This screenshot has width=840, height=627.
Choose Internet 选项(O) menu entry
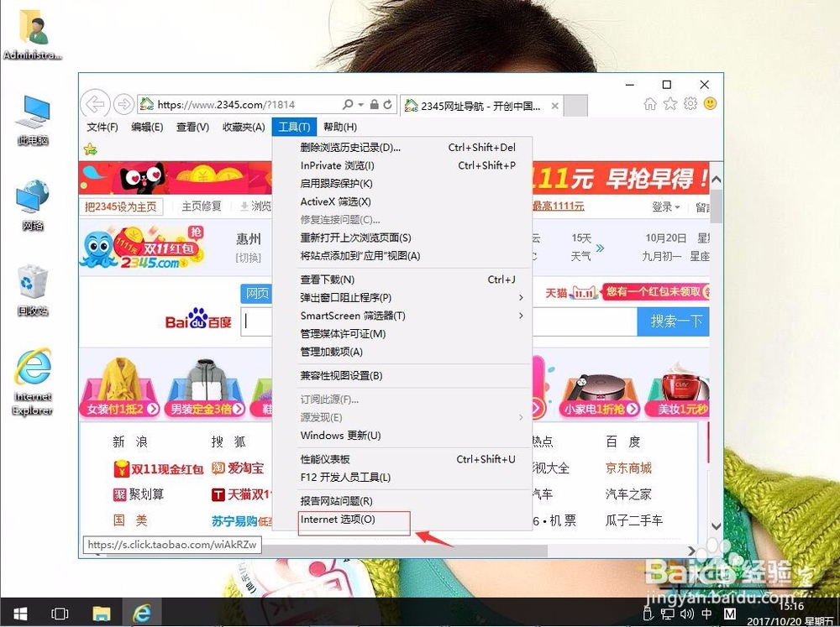click(x=402, y=520)
